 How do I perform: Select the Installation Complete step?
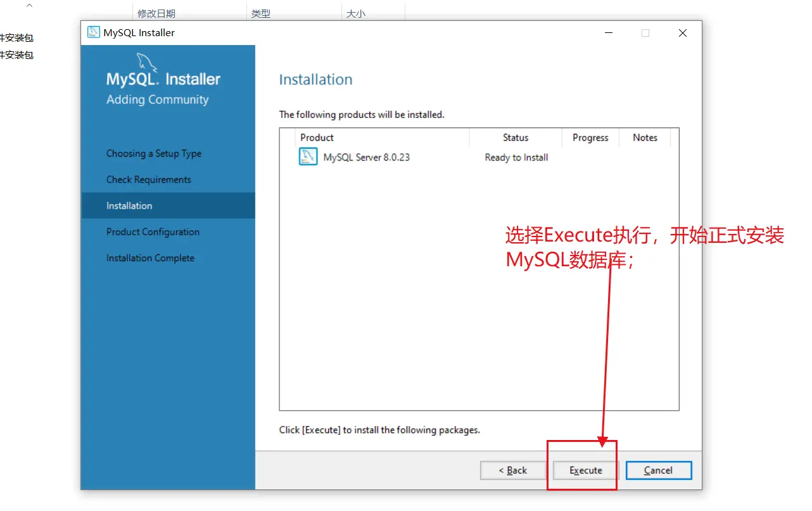coord(150,258)
